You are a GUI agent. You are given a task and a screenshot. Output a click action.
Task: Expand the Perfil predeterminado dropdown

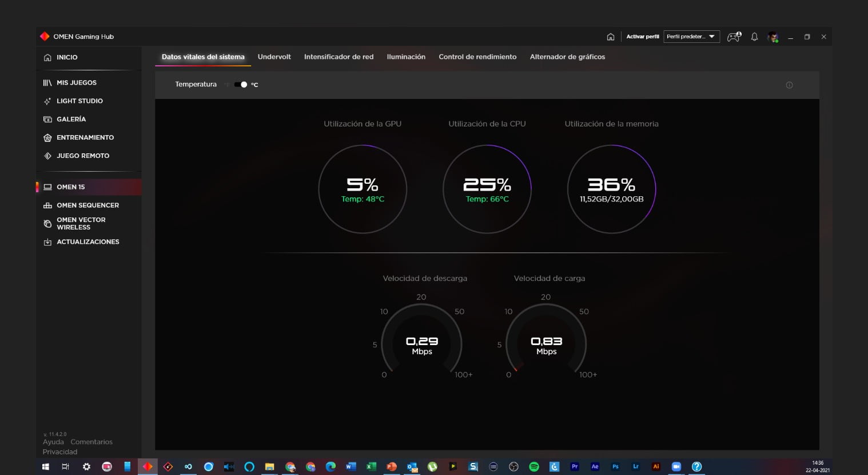point(691,37)
